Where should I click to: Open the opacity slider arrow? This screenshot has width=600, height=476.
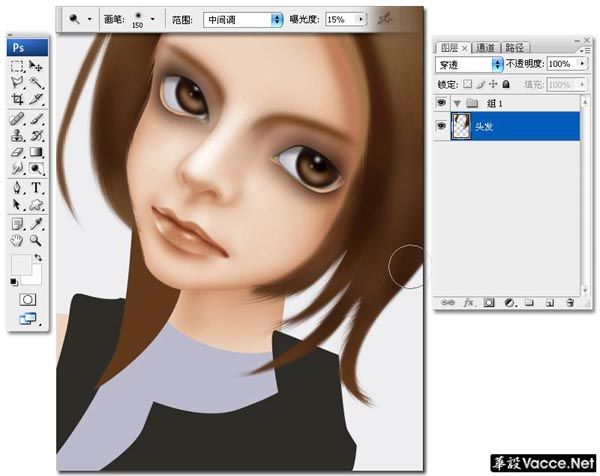point(582,64)
